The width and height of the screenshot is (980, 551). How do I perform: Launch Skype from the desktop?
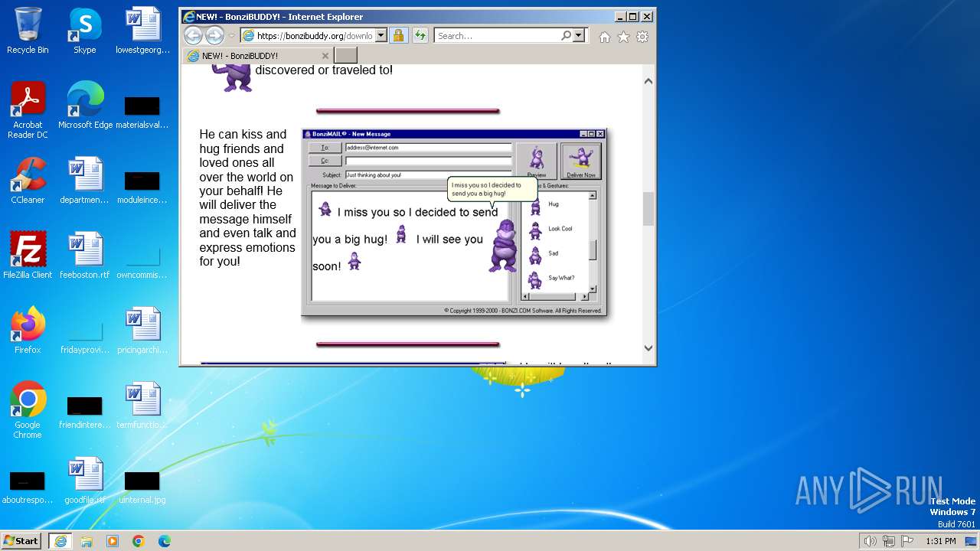(x=84, y=31)
